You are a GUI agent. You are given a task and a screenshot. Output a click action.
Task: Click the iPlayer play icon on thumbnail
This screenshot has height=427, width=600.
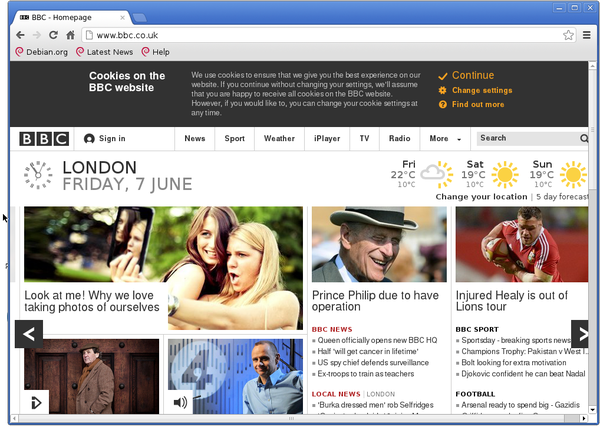[x=36, y=402]
